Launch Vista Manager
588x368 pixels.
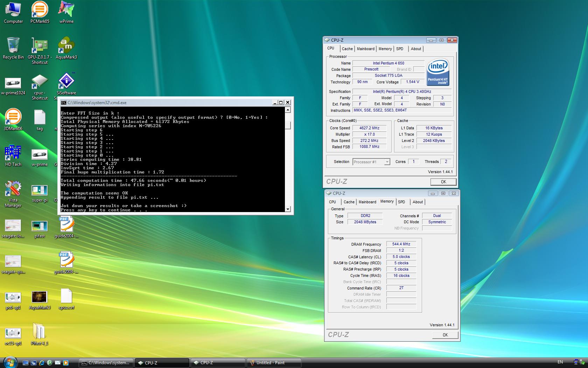pos(13,194)
